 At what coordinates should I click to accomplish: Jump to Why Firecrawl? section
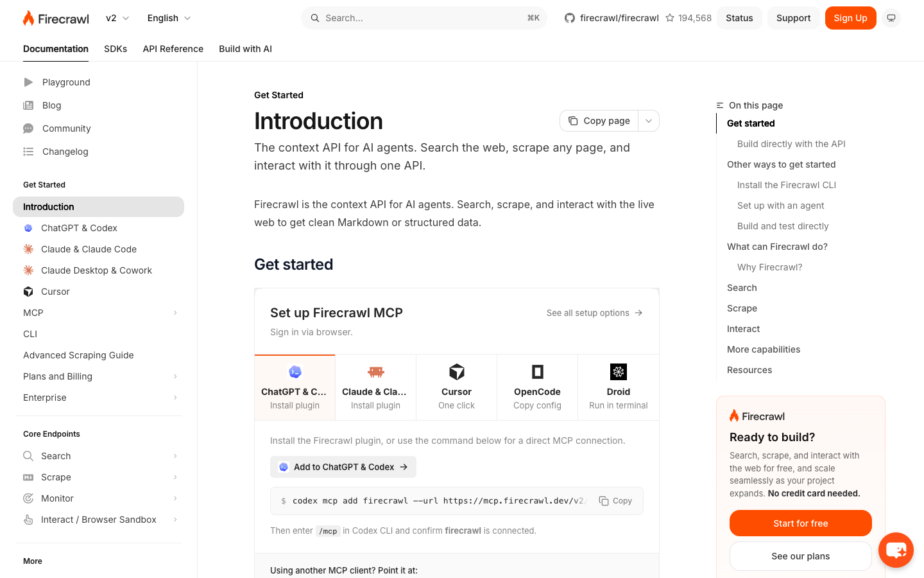coord(769,267)
